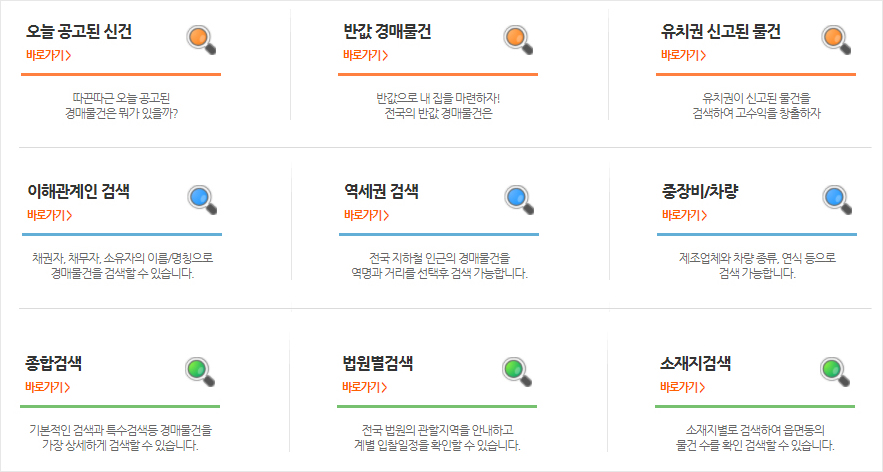Click the green magnifier beside 법원별검색
The height and width of the screenshot is (472, 883).
point(519,371)
